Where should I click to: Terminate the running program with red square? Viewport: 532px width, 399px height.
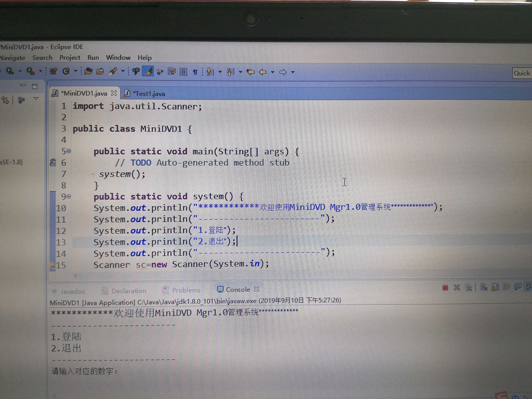click(445, 288)
